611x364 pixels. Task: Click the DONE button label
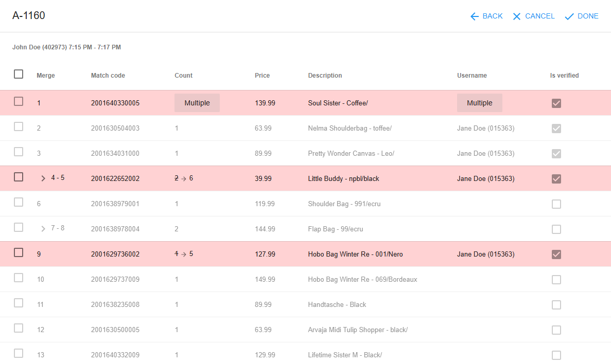pos(588,16)
